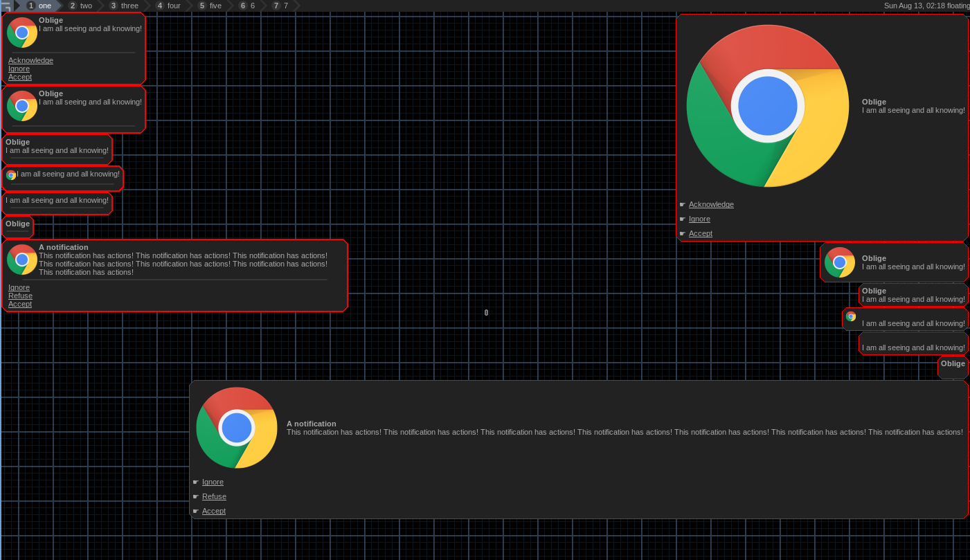
Task: Click A notification title in compact wrapped-text notification
Action: (64, 247)
